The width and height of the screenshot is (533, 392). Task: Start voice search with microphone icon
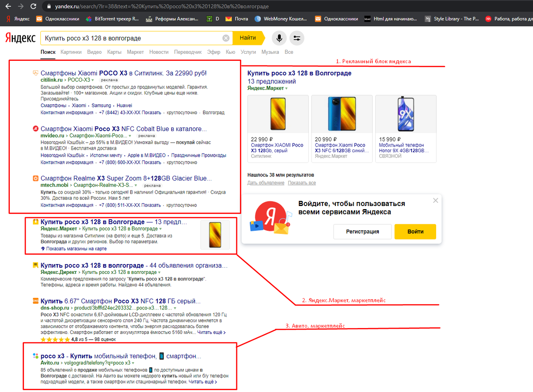coord(279,38)
